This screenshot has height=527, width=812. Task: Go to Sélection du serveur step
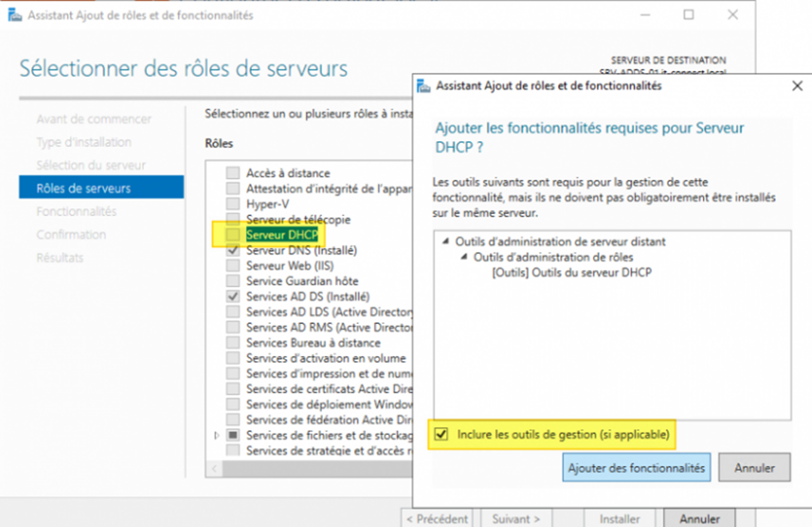(x=91, y=165)
